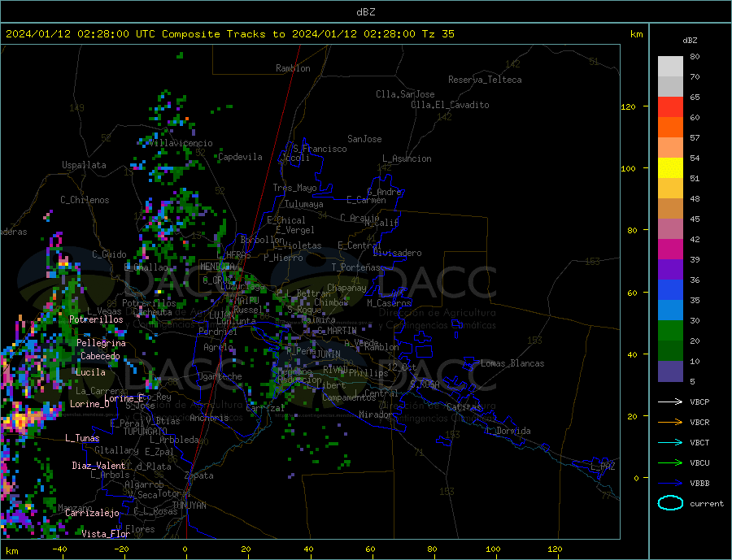Click the cyan VBCT arrow legend icon
Image resolution: width=732 pixels, height=560 pixels.
click(670, 442)
